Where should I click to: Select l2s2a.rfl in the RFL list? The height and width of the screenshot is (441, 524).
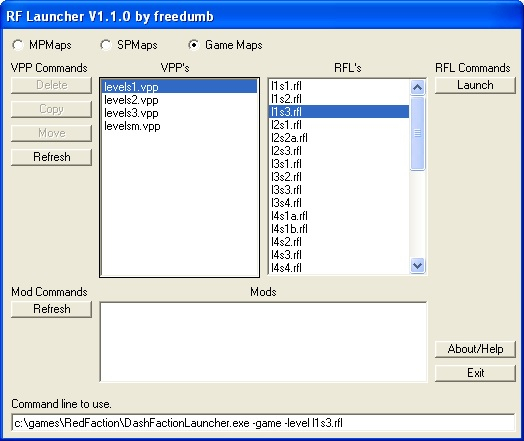(339, 138)
